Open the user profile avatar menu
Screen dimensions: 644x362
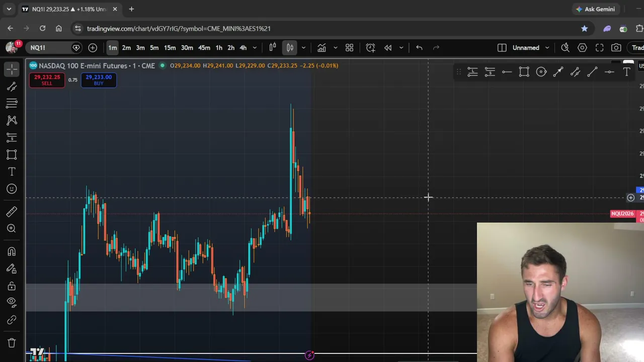(12, 48)
